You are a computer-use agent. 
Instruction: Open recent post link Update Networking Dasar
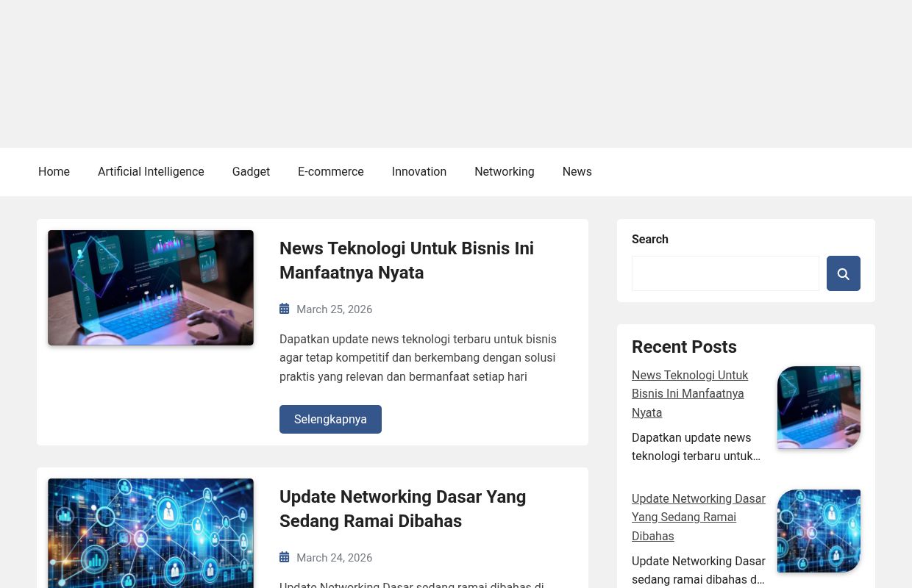click(x=699, y=517)
